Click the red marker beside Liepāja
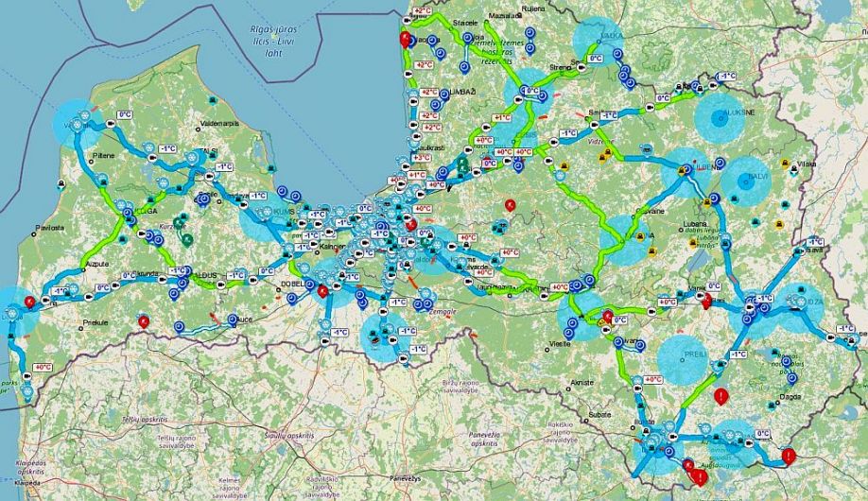The image size is (868, 501). coord(30,302)
